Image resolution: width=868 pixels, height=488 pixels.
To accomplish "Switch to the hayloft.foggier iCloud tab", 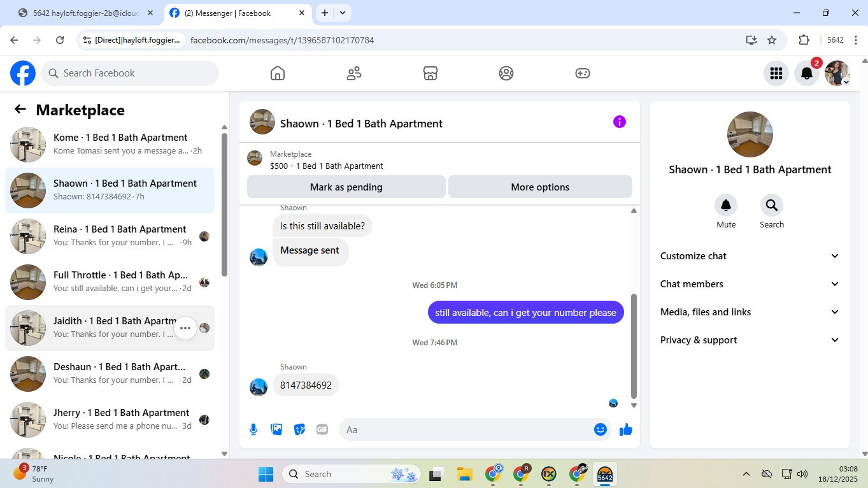I will [x=86, y=13].
